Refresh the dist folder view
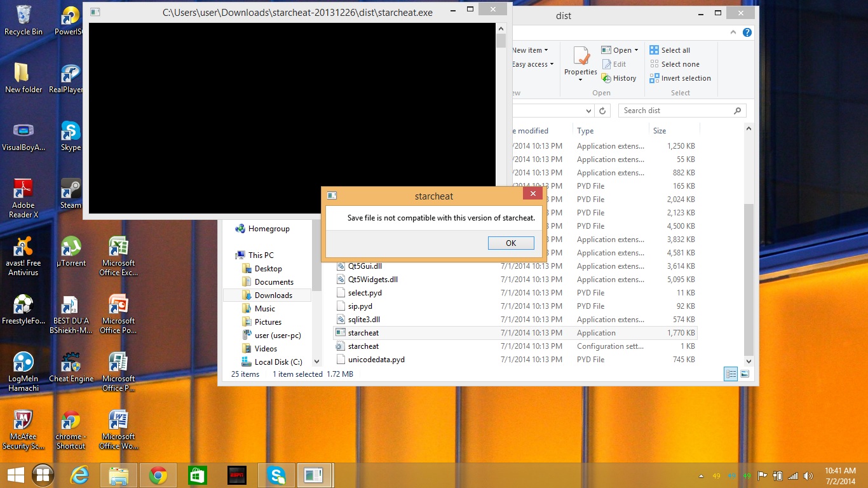The width and height of the screenshot is (868, 488). click(603, 111)
